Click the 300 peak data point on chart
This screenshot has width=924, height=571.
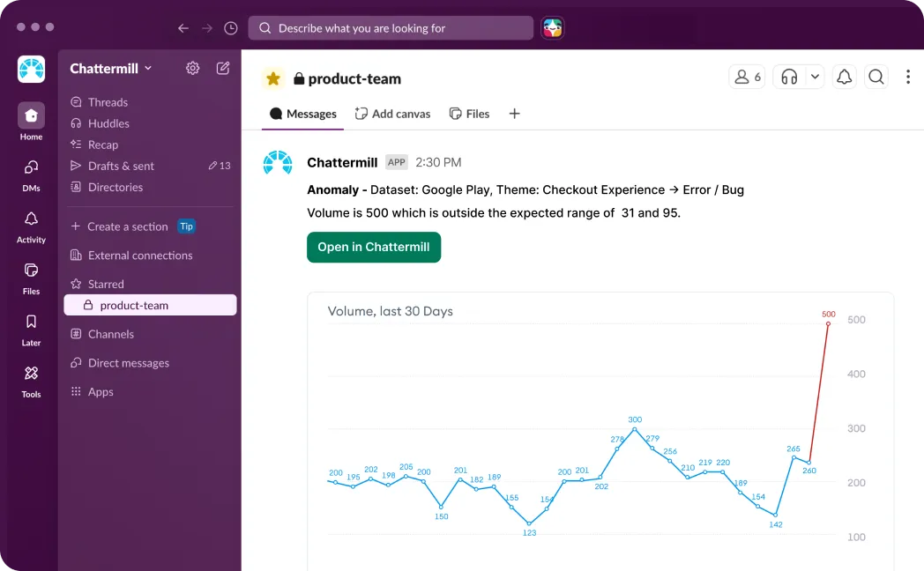pyautogui.click(x=635, y=430)
